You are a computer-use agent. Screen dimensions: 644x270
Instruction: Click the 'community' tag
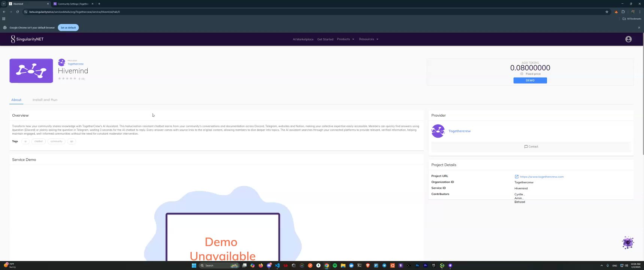[56, 141]
